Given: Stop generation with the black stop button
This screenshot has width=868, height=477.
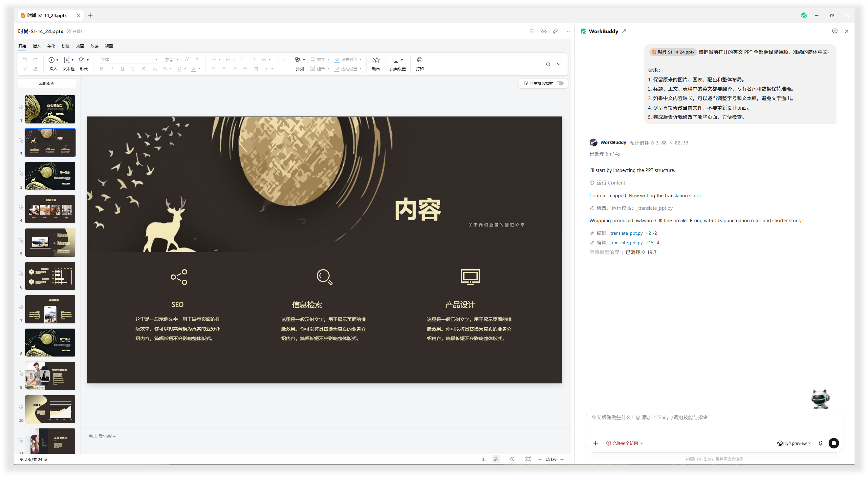Looking at the screenshot, I should [834, 443].
